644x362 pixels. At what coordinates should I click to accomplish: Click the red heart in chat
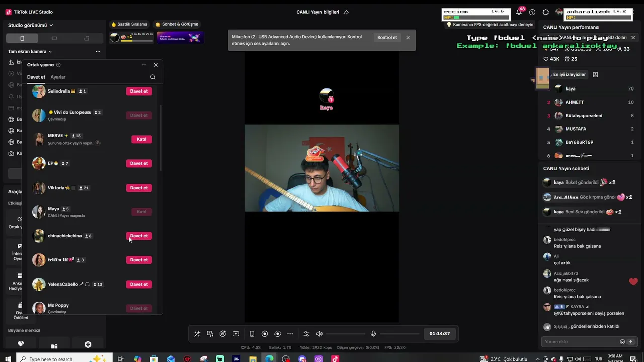tap(633, 282)
